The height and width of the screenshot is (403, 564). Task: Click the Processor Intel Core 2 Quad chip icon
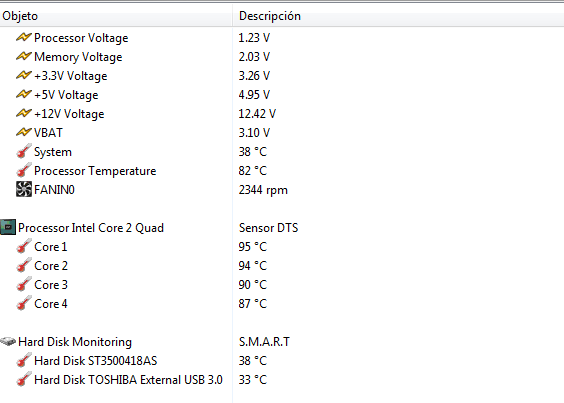point(8,227)
